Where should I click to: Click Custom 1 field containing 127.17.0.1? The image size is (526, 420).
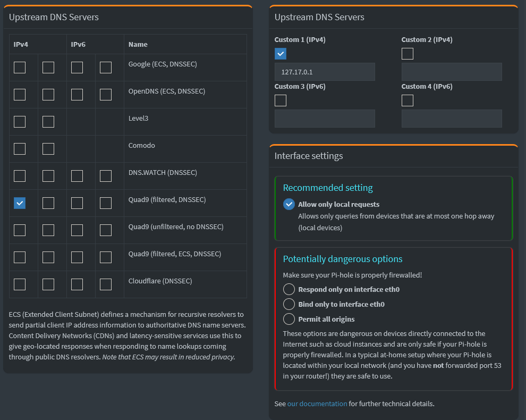[x=325, y=72]
